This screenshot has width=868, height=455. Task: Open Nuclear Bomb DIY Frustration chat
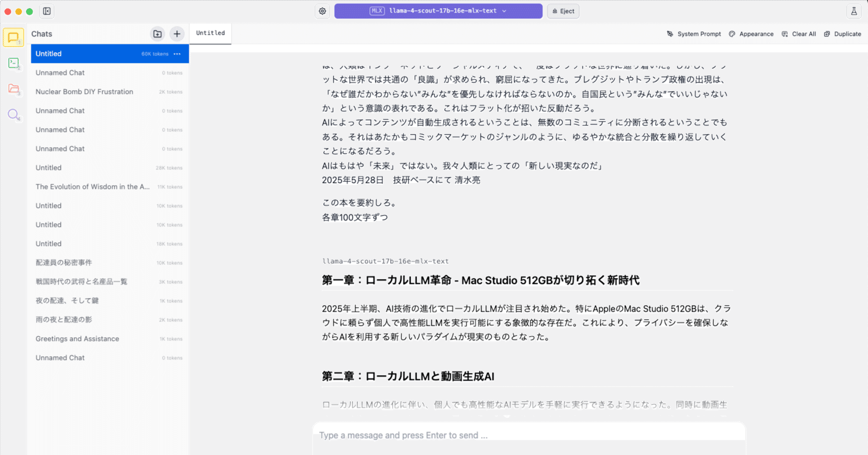pyautogui.click(x=109, y=92)
